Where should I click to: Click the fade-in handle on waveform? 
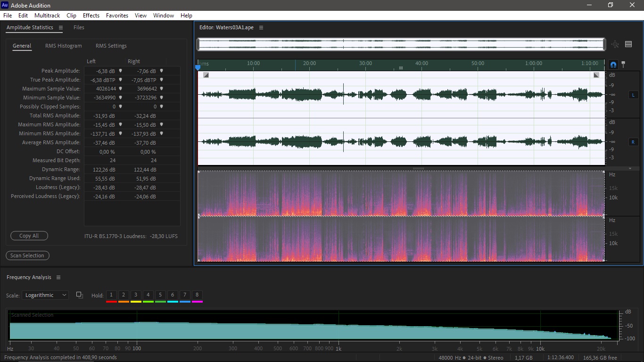pos(206,75)
